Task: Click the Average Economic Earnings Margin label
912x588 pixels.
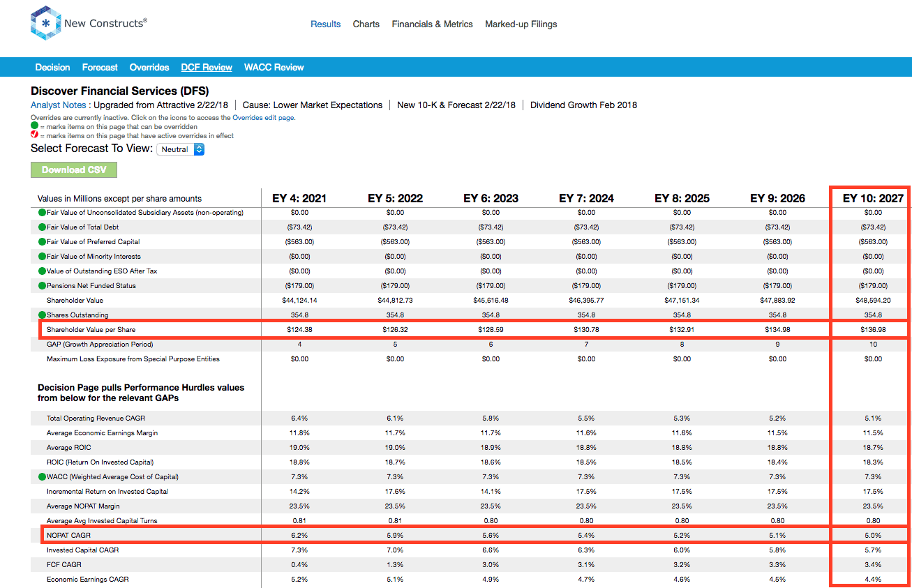Action: click(102, 433)
